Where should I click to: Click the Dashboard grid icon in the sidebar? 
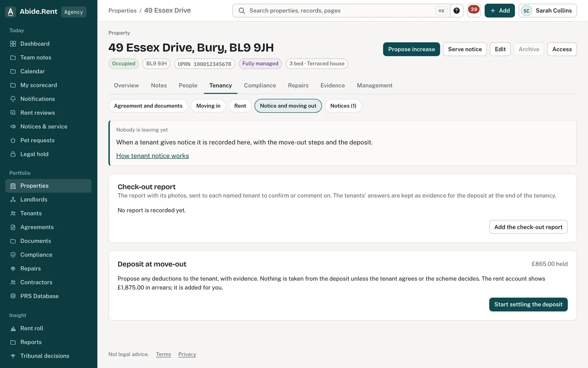pyautogui.click(x=13, y=44)
